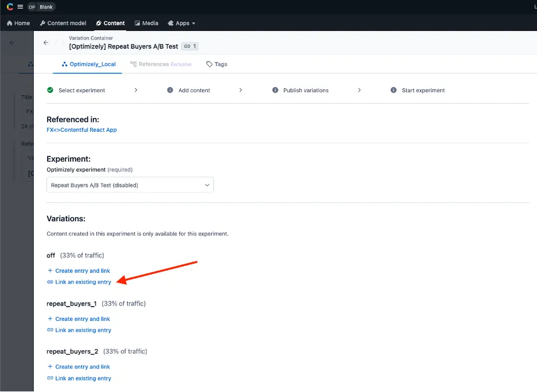Viewport: 537px width, 392px height.
Task: Click the green check icon for Select experiment
Action: point(50,90)
